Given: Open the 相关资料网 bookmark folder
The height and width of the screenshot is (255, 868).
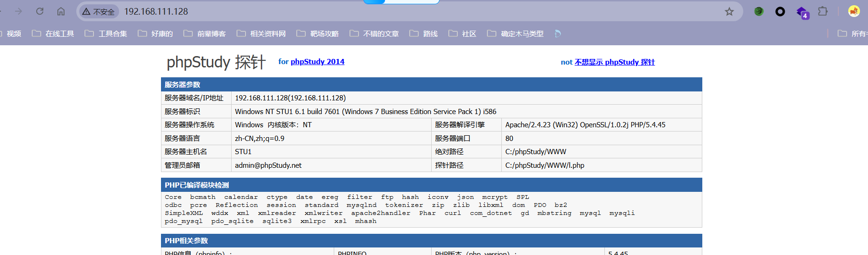Looking at the screenshot, I should point(261,33).
